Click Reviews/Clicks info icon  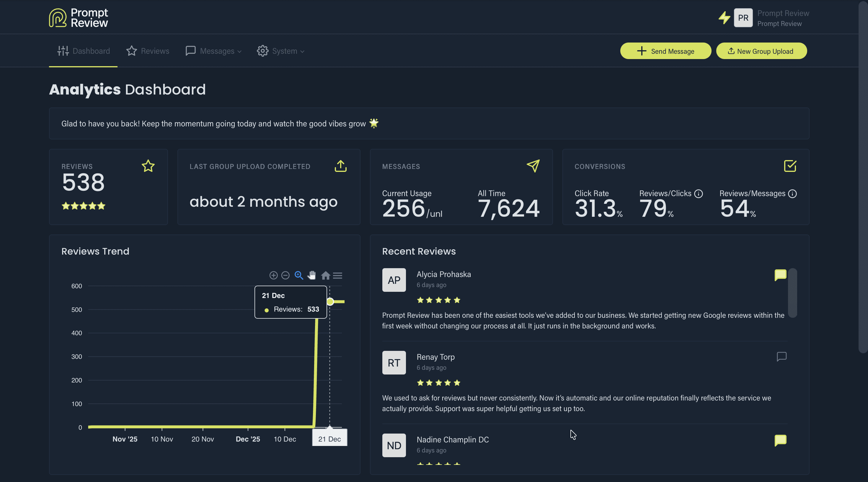coord(699,193)
